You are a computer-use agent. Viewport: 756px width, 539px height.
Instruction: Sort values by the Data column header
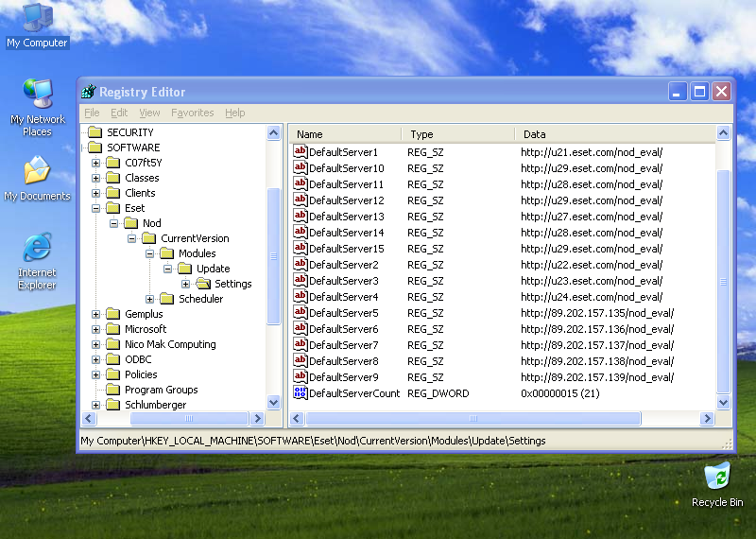[615, 134]
